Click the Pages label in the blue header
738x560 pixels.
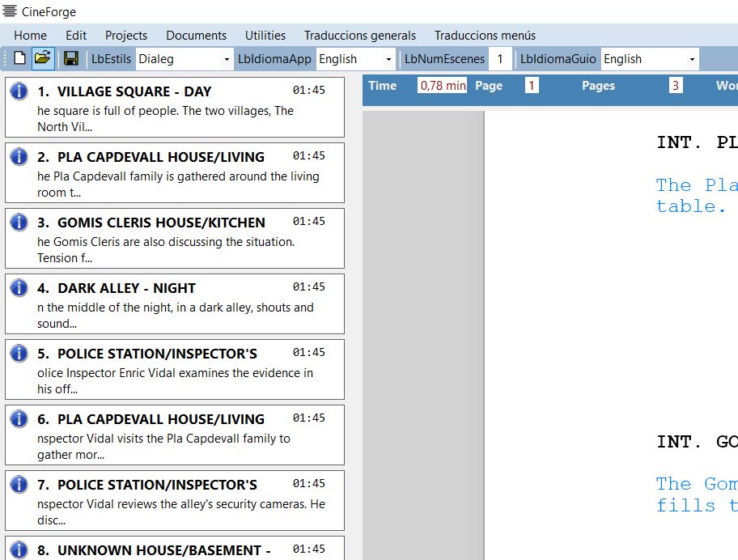(598, 86)
